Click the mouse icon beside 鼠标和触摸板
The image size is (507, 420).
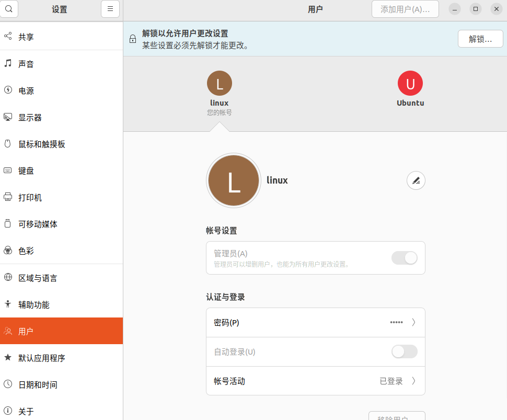8,144
